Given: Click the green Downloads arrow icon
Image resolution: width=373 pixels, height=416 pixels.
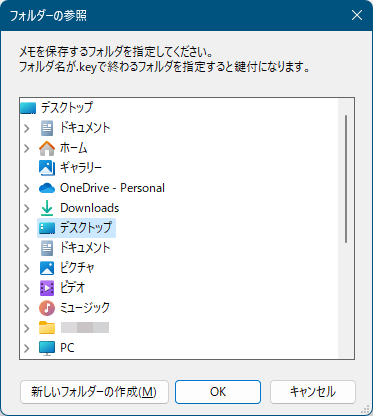Looking at the screenshot, I should (x=47, y=208).
